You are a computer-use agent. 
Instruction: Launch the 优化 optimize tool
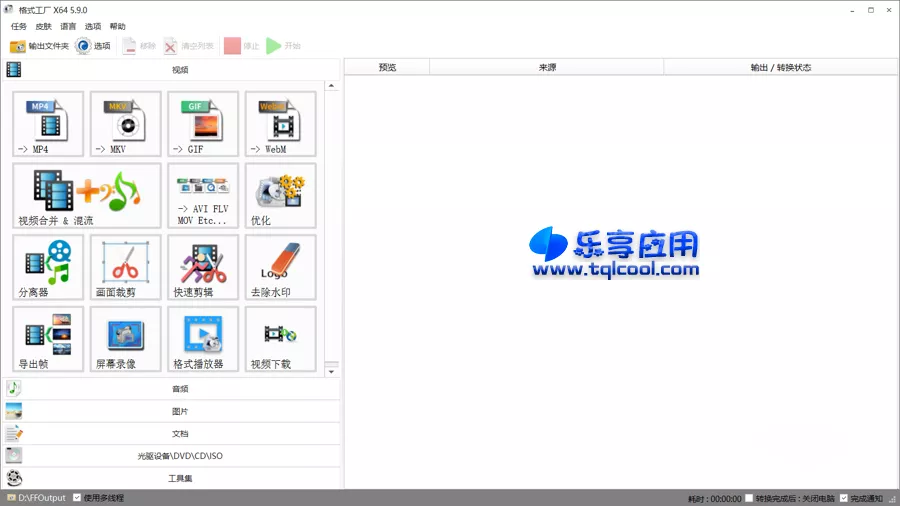(281, 196)
